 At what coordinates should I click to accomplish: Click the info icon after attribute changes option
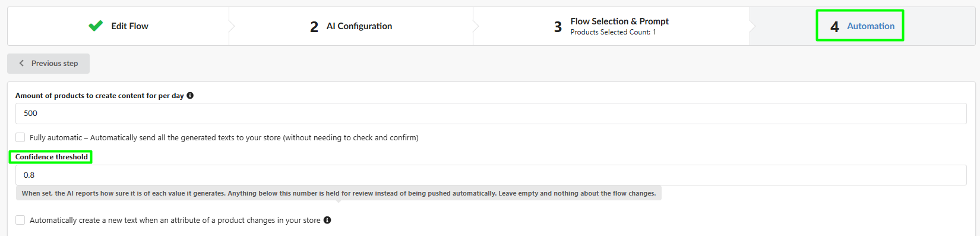tap(327, 220)
